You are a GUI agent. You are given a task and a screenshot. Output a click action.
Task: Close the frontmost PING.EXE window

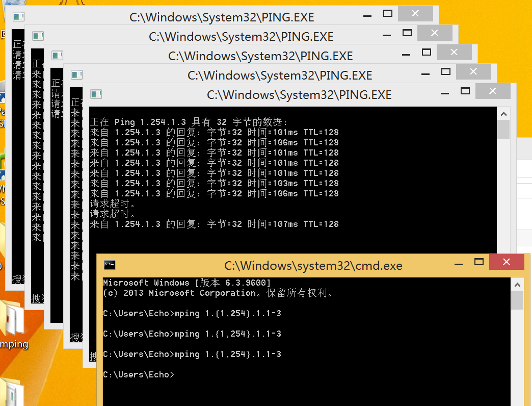(x=493, y=91)
